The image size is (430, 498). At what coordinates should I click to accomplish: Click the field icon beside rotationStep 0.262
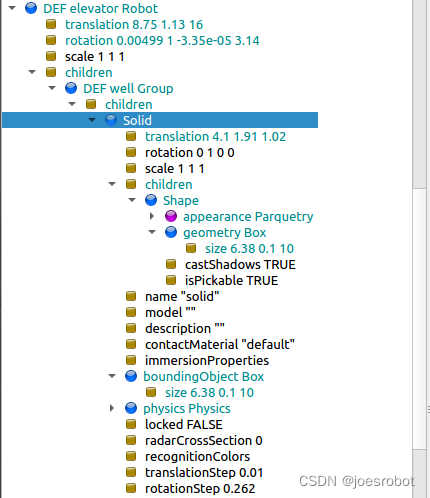click(x=131, y=488)
